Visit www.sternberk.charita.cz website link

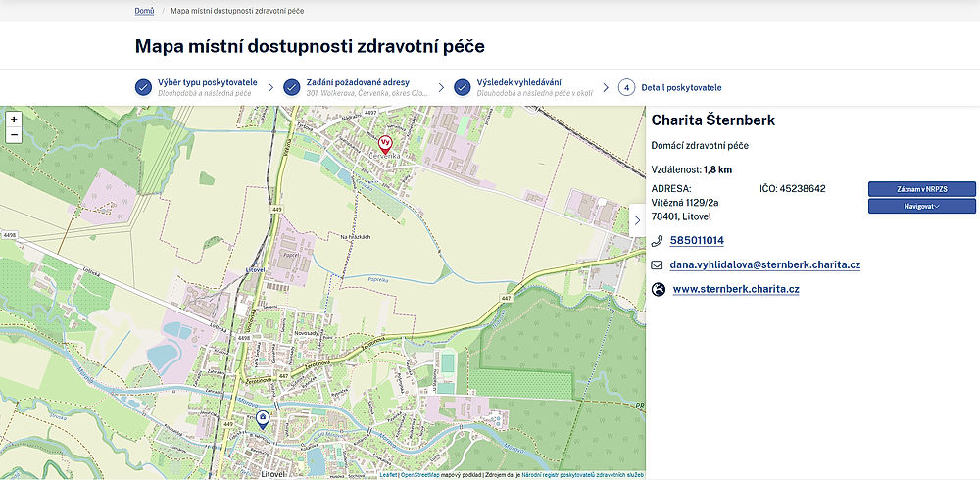click(736, 290)
